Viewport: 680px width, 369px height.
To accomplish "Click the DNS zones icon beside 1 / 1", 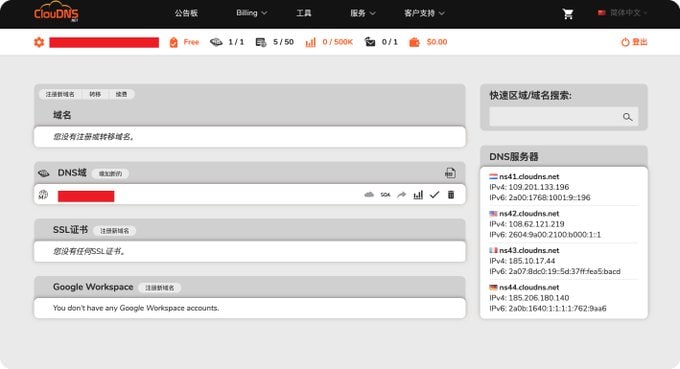I will click(216, 42).
